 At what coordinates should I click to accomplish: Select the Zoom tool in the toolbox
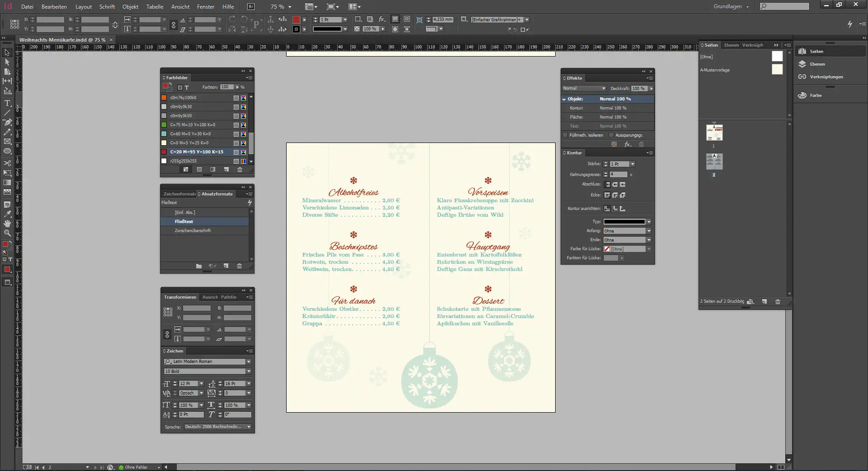[7, 233]
